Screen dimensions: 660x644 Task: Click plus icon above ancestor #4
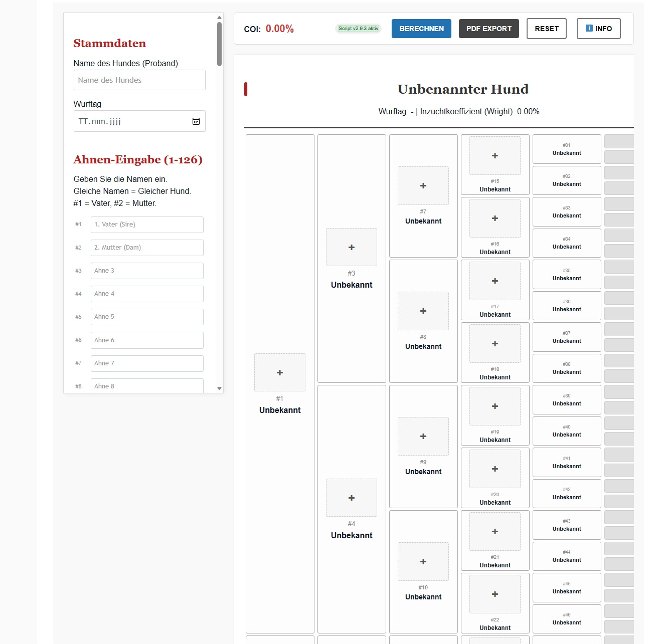pyautogui.click(x=352, y=498)
